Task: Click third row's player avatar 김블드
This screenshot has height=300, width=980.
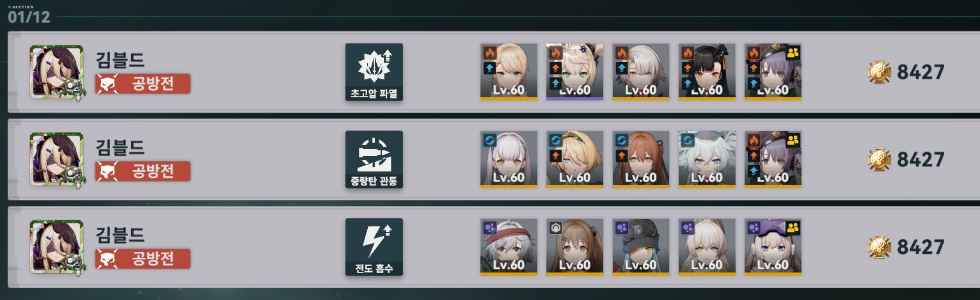Action: point(58,247)
